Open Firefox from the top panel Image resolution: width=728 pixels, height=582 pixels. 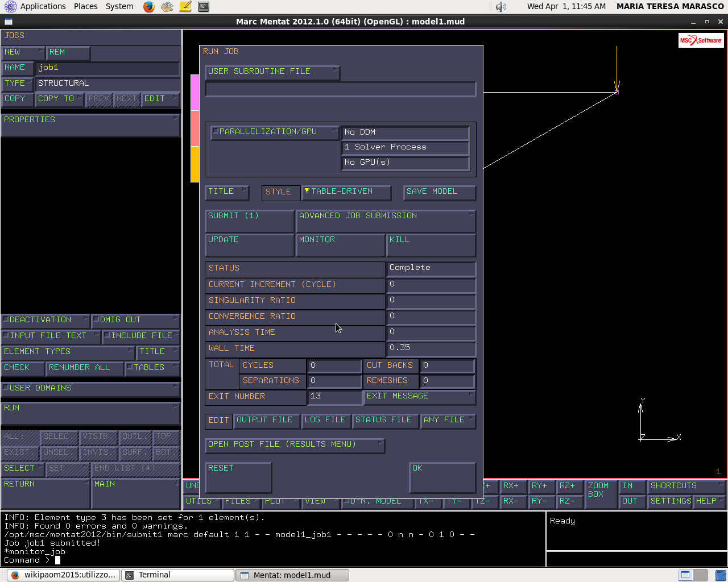pos(149,7)
